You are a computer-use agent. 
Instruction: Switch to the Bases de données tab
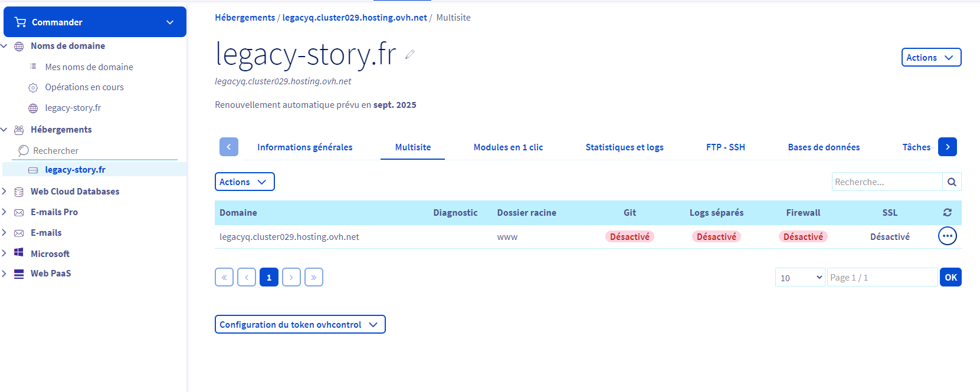coord(823,147)
